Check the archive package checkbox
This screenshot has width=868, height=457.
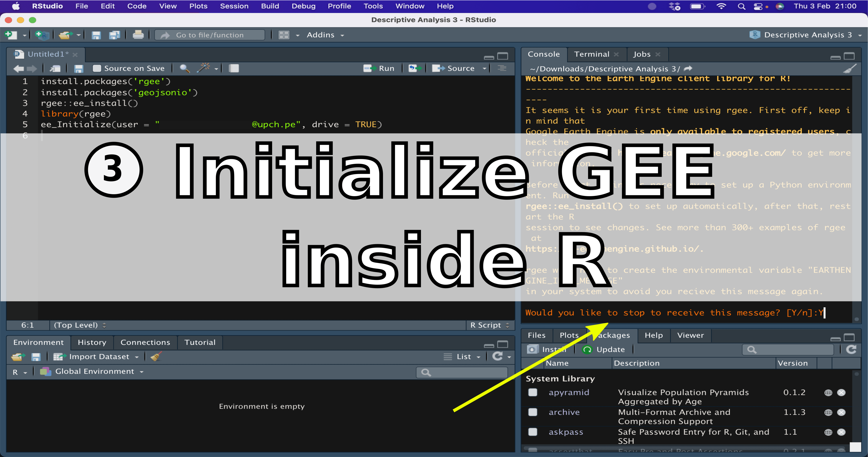tap(533, 412)
